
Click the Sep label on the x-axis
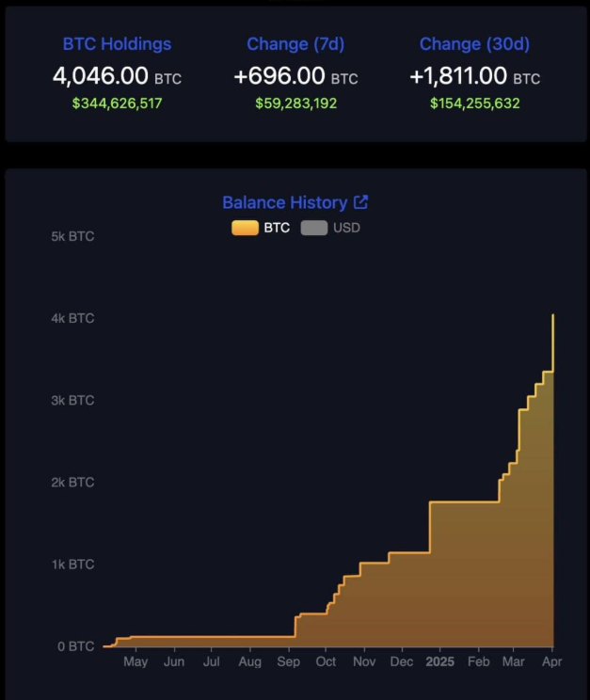tap(288, 662)
